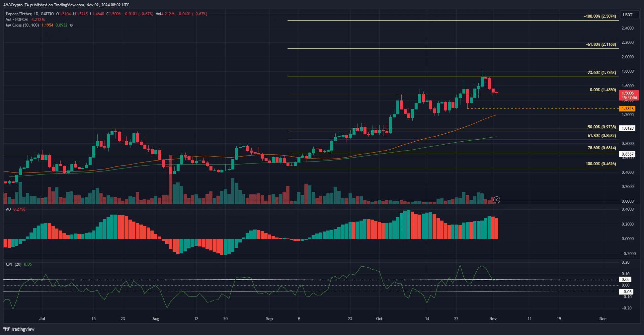This screenshot has width=644, height=335.
Task: Click the 1.0120 horizontal line price label
Action: tap(627, 128)
